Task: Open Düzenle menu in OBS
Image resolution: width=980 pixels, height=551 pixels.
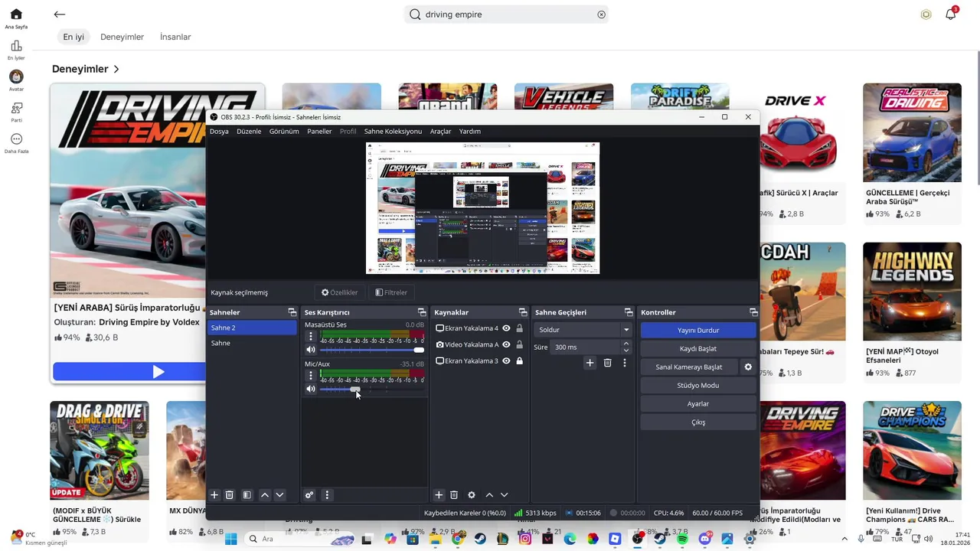Action: [249, 131]
